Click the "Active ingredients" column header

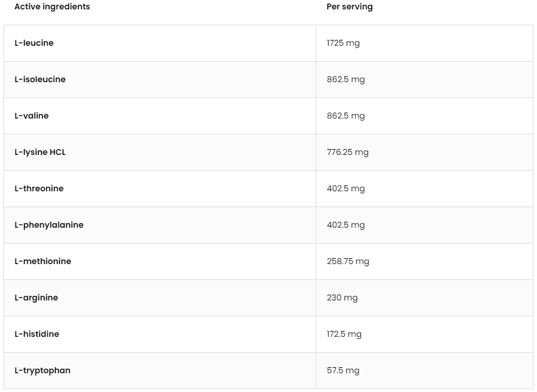[x=52, y=7]
